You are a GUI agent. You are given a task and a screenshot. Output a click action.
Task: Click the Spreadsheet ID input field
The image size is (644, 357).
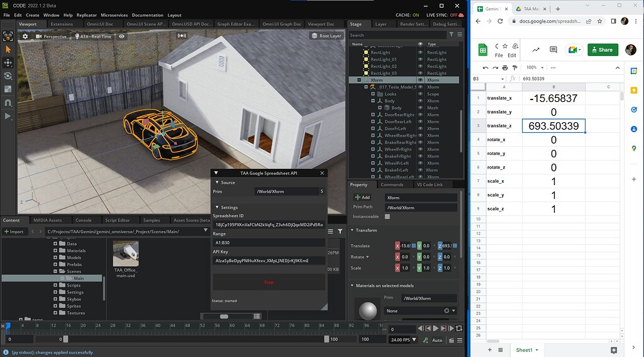[269, 225]
